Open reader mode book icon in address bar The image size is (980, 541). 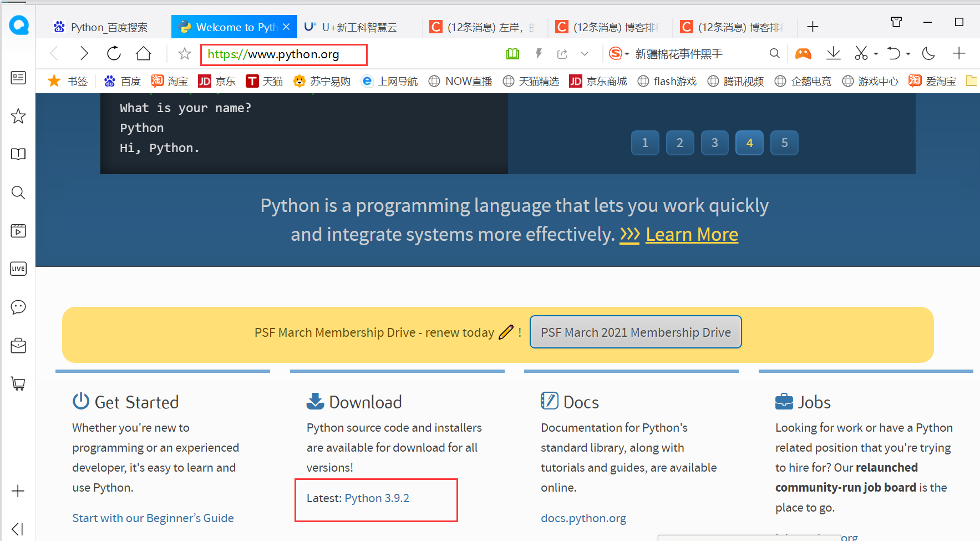point(512,54)
